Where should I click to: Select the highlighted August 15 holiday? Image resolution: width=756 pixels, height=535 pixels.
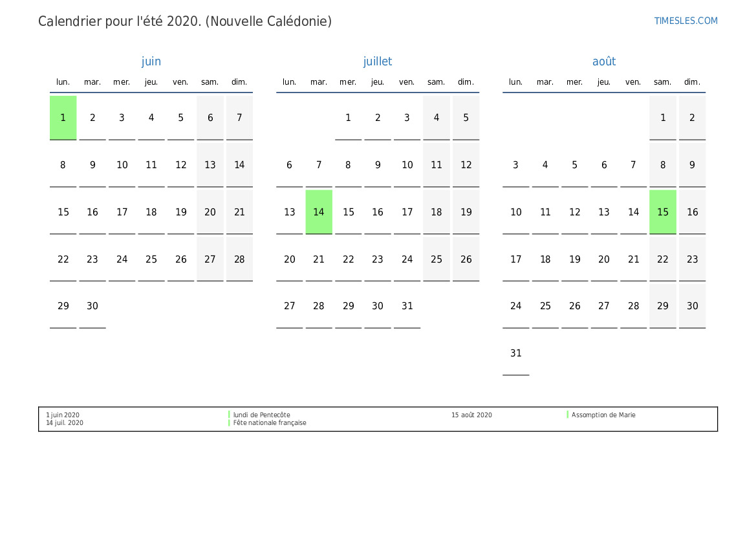663,212
